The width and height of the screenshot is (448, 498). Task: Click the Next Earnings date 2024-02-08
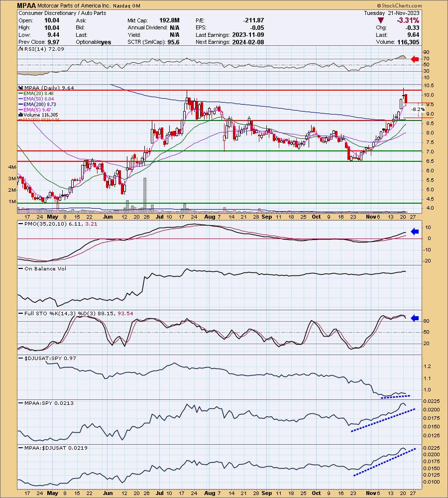(248, 42)
